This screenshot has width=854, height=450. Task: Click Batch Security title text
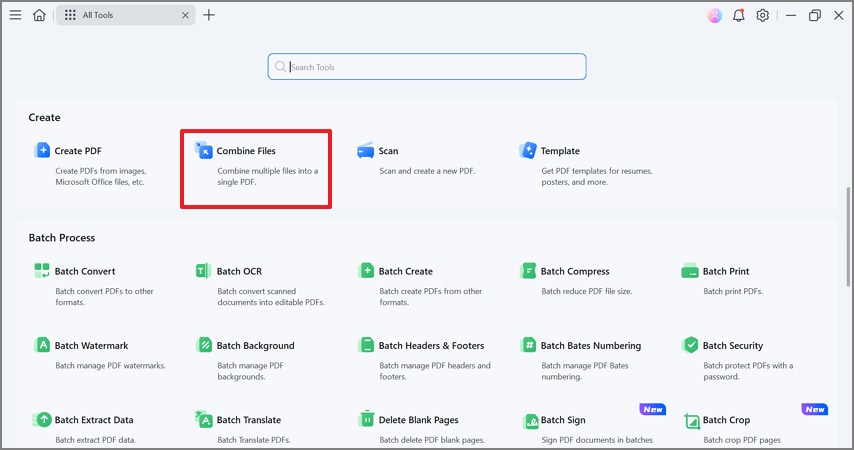click(x=733, y=345)
